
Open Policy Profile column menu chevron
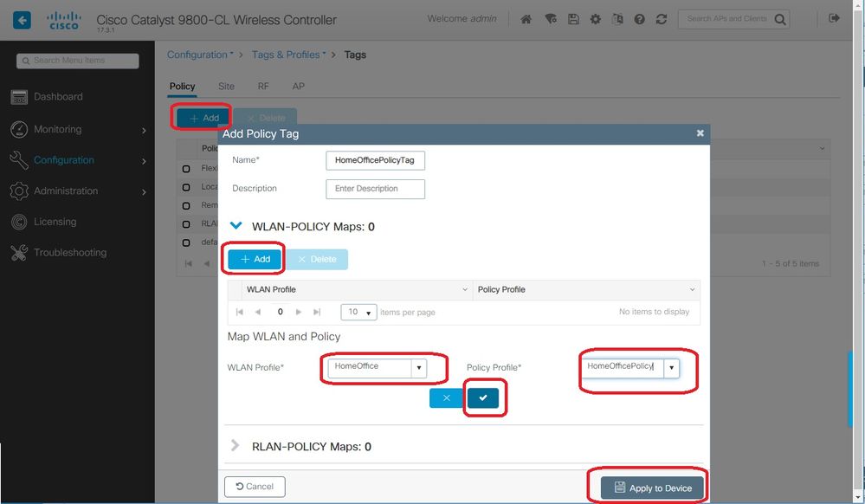click(x=692, y=290)
